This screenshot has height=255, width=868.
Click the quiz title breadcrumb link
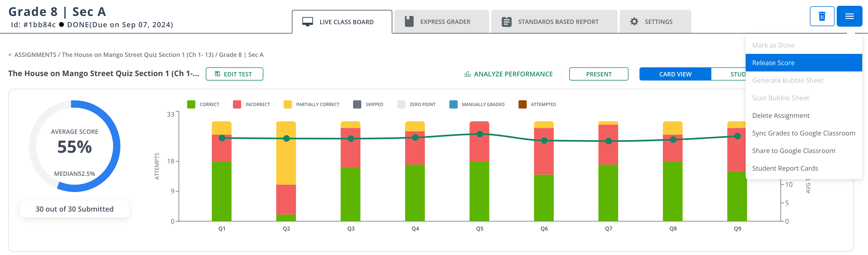click(x=137, y=55)
